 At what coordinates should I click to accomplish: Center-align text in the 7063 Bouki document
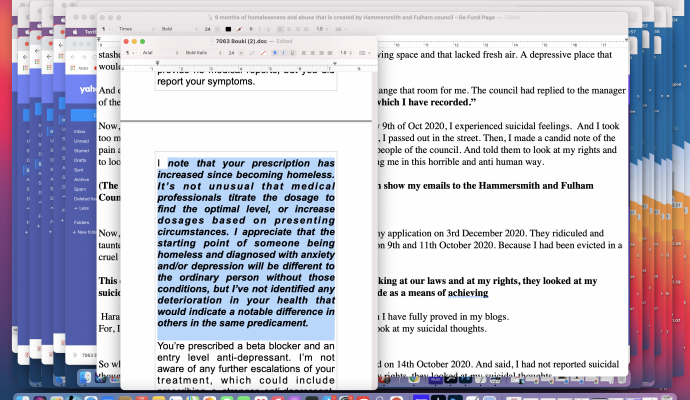[312, 52]
